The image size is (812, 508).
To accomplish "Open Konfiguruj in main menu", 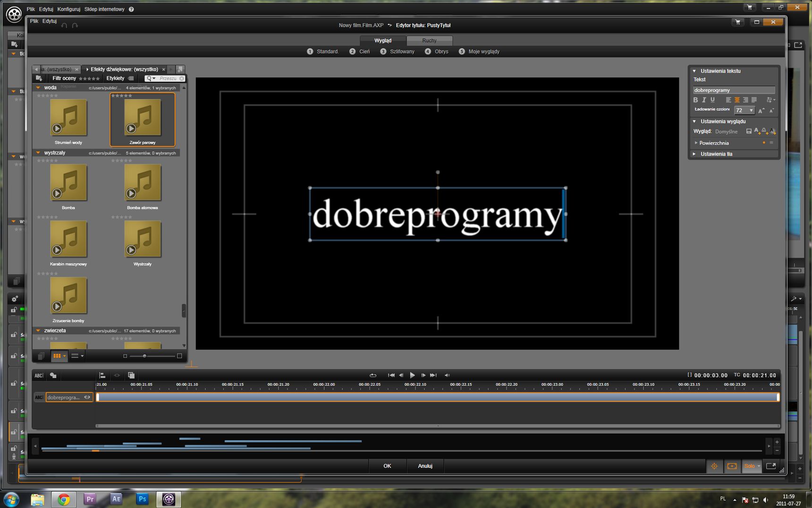I will pos(68,9).
